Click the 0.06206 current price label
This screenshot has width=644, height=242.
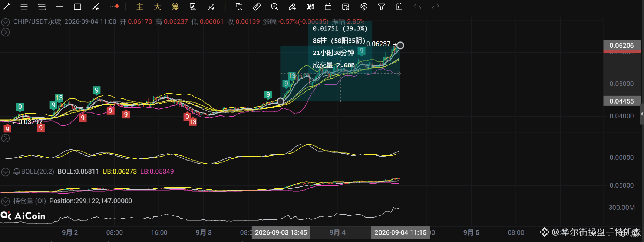(622, 45)
